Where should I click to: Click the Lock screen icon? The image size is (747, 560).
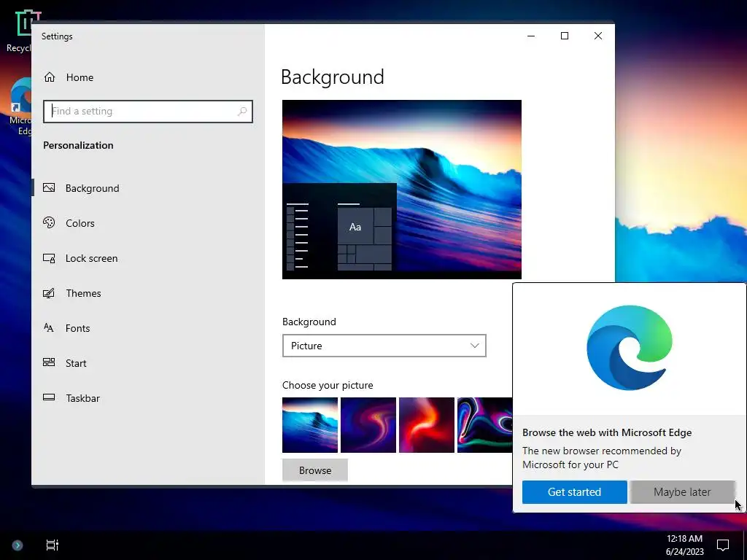[49, 258]
